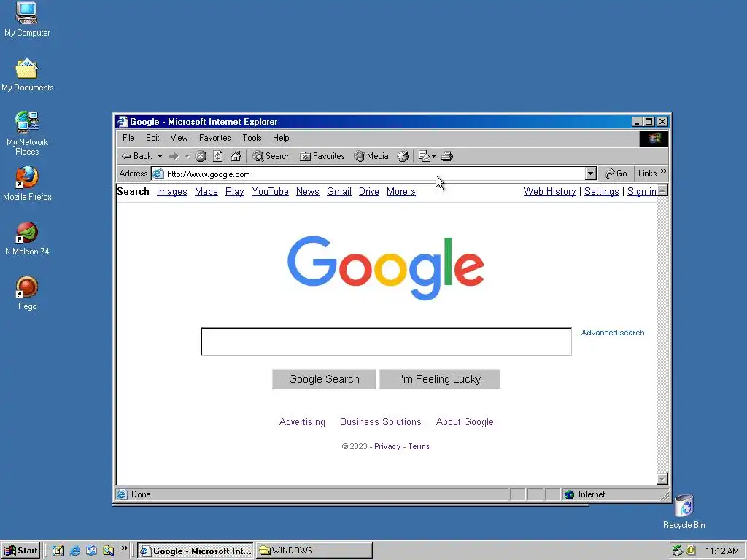Open the File menu

coord(128,138)
